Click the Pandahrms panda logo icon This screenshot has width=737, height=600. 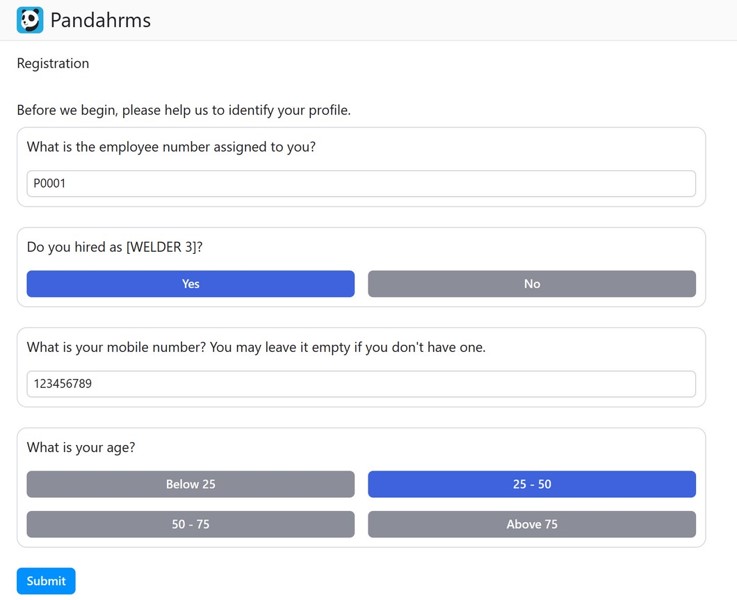30,20
